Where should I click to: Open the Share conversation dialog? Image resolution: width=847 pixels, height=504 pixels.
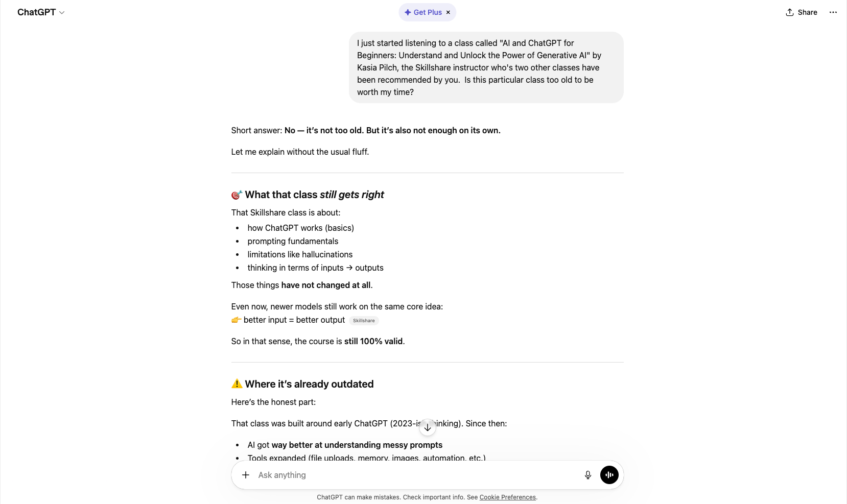click(x=802, y=12)
